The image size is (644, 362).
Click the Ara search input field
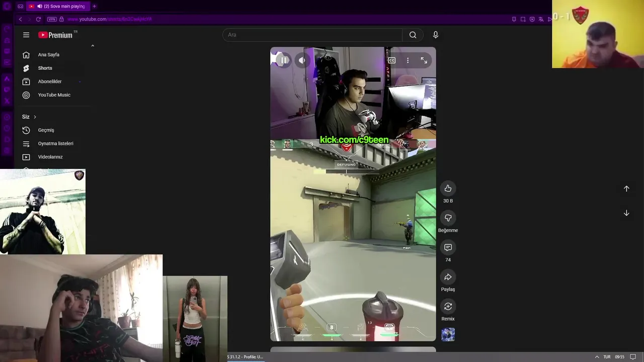tap(312, 35)
